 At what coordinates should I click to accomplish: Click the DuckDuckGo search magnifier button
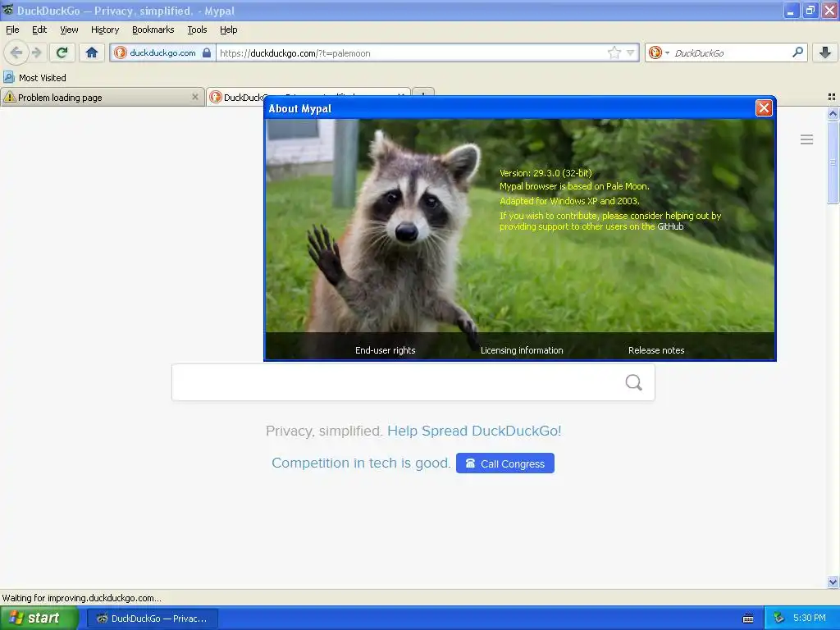[x=634, y=382]
